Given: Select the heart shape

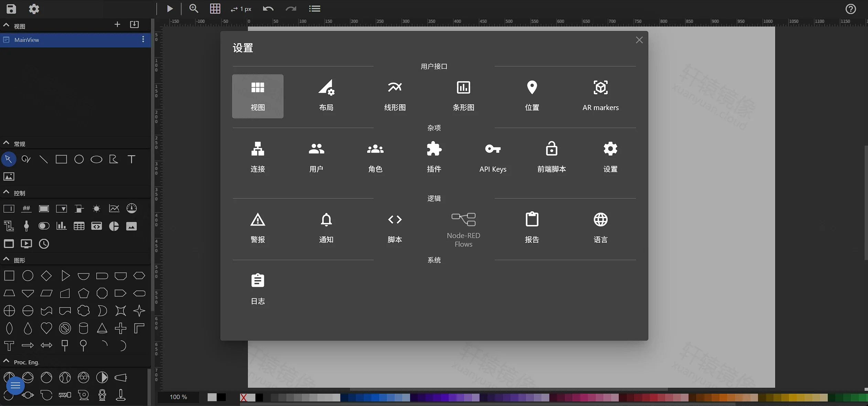Looking at the screenshot, I should [x=46, y=328].
